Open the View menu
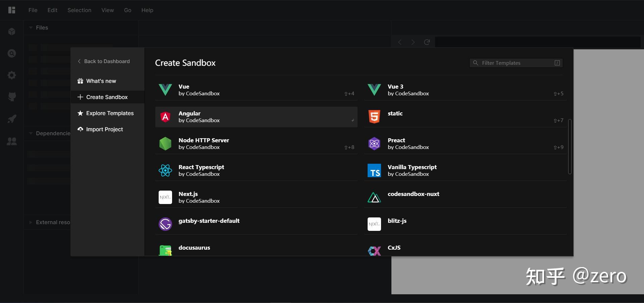644x303 pixels. tap(108, 10)
